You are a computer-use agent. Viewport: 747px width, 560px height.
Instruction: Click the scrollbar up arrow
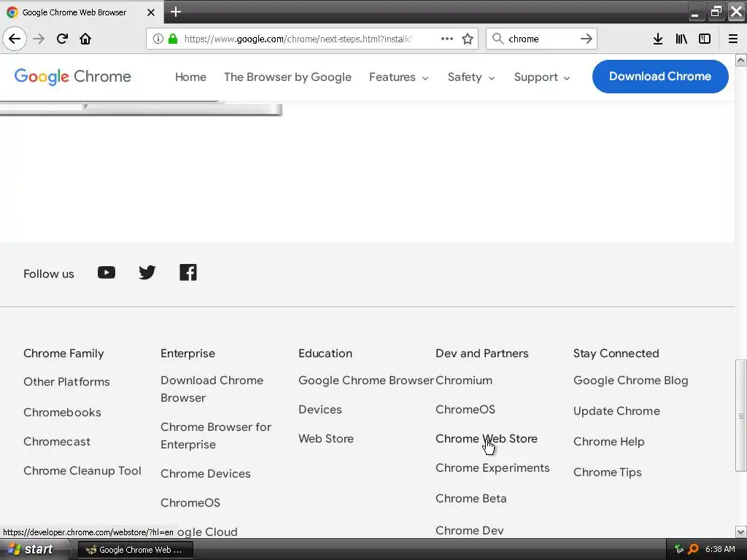(x=740, y=60)
